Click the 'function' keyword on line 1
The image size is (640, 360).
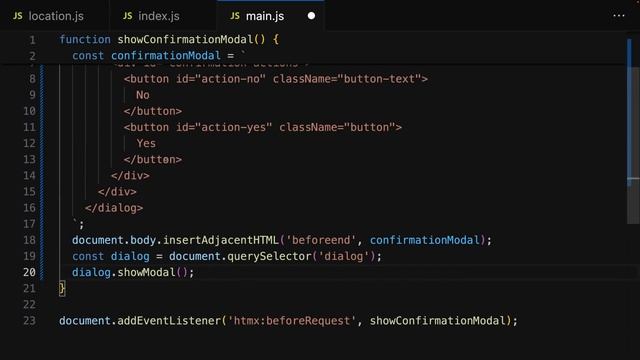[85, 40]
